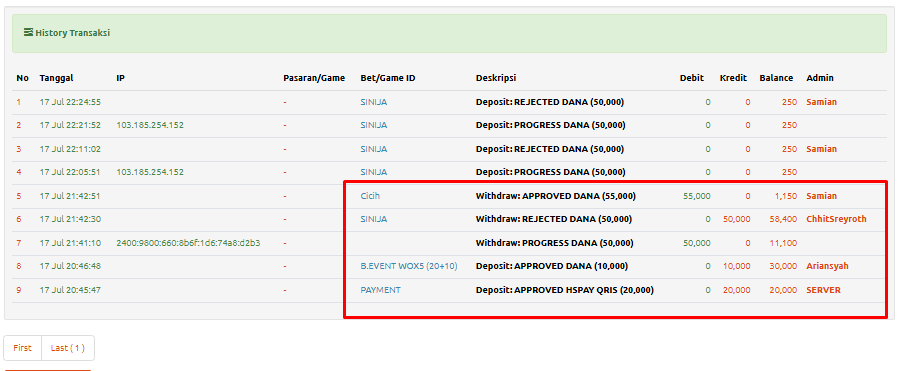
Task: Click the Pasaran/Game column header
Action: [x=314, y=78]
